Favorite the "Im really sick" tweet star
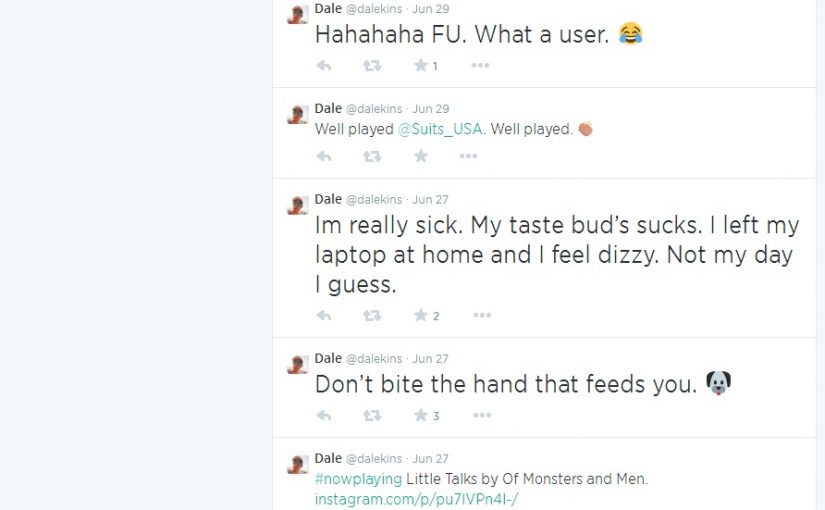Screen dimensions: 825x510 click(x=420, y=315)
